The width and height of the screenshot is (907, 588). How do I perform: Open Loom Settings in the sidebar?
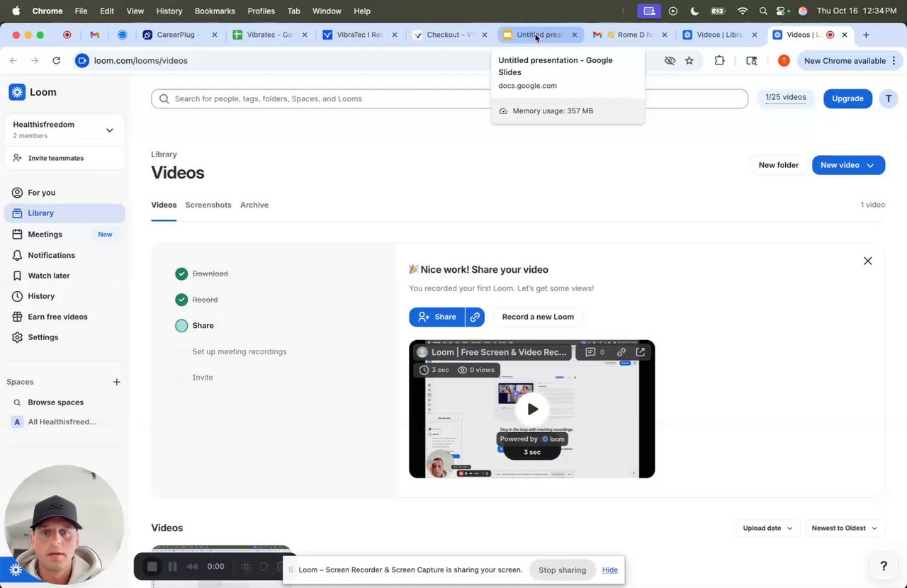[x=65, y=337]
